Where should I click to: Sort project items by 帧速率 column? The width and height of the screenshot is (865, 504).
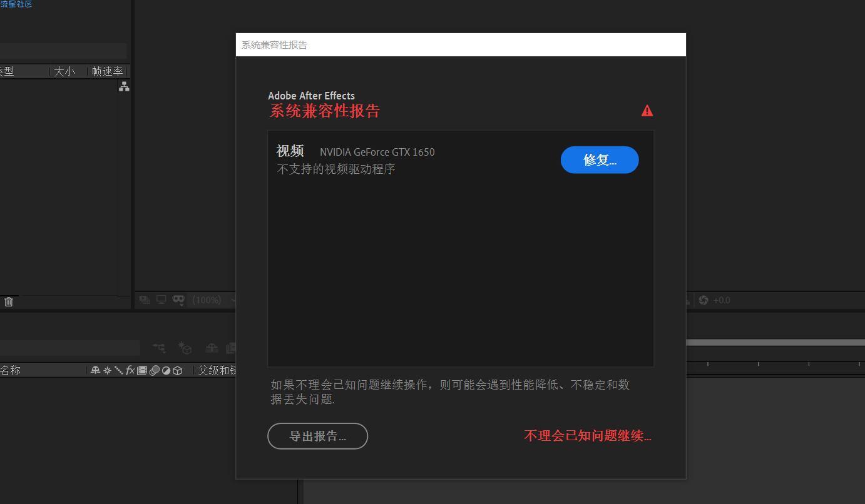pos(107,72)
